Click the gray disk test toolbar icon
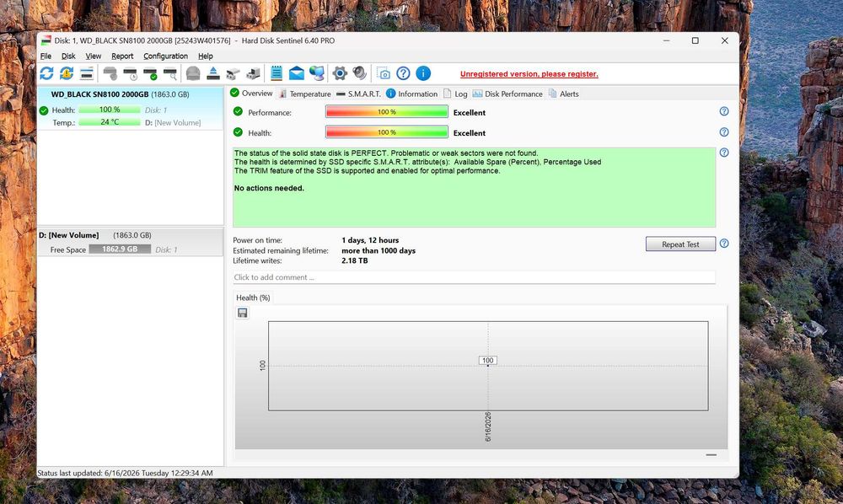The width and height of the screenshot is (843, 504). pyautogui.click(x=110, y=73)
